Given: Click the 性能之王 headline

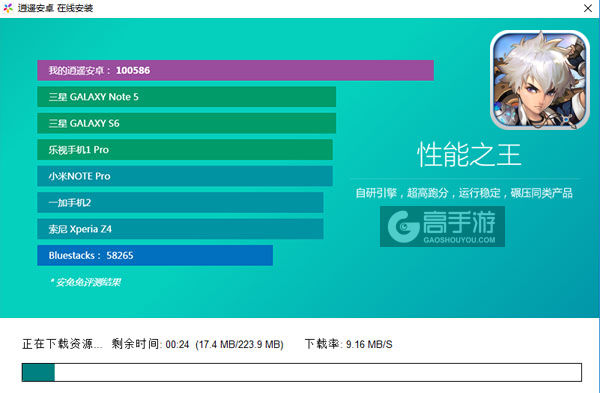Looking at the screenshot, I should coord(469,155).
